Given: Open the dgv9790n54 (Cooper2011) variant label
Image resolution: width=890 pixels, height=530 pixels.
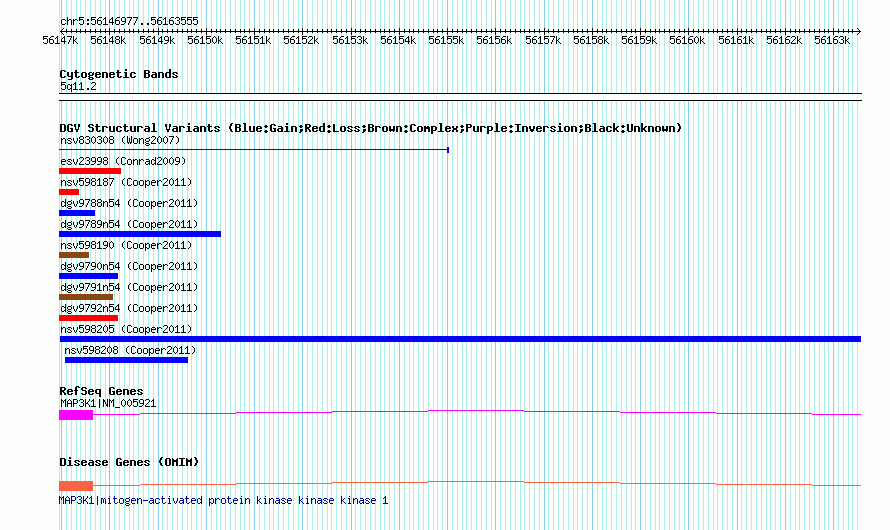Looking at the screenshot, I should coord(129,266).
